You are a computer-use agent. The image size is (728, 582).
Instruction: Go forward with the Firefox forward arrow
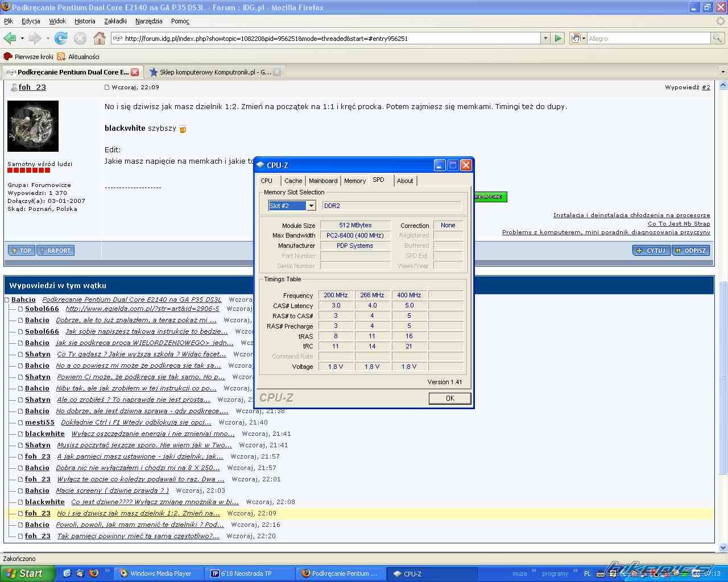pyautogui.click(x=35, y=38)
